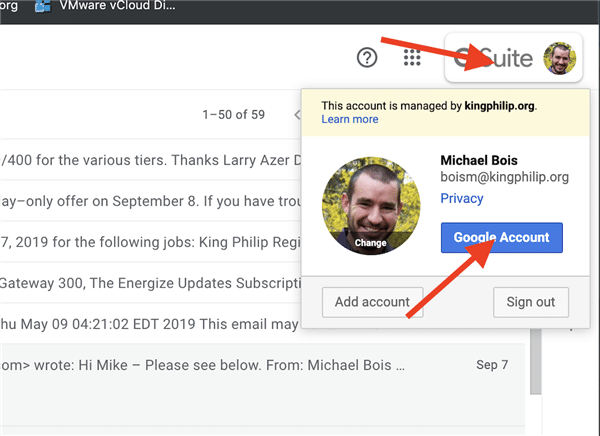Open email about King Philip Regional jobs
This screenshot has height=436, width=600.
pyautogui.click(x=150, y=242)
